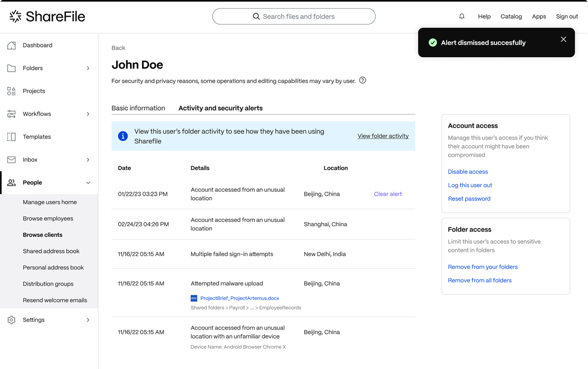Click the Account access heading
Screen dimensions: 588x369
coord(473,126)
